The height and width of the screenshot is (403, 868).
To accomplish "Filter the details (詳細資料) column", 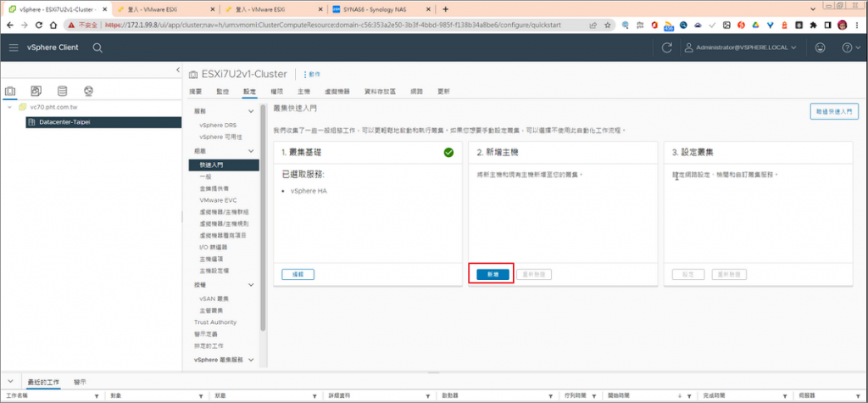I will pyautogui.click(x=429, y=397).
